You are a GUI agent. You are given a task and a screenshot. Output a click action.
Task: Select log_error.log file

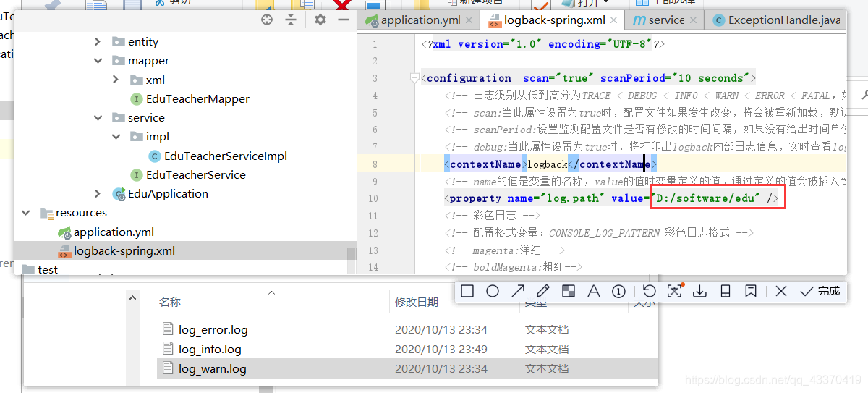click(213, 329)
